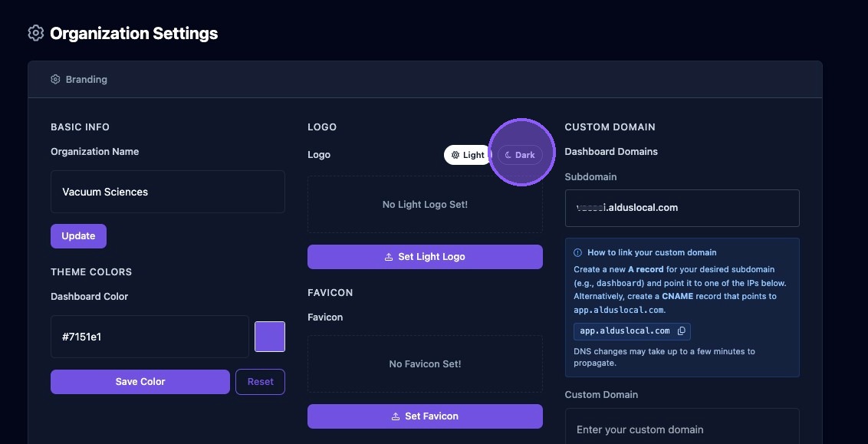
Task: Click the FAVICON section heading
Action: coord(330,292)
